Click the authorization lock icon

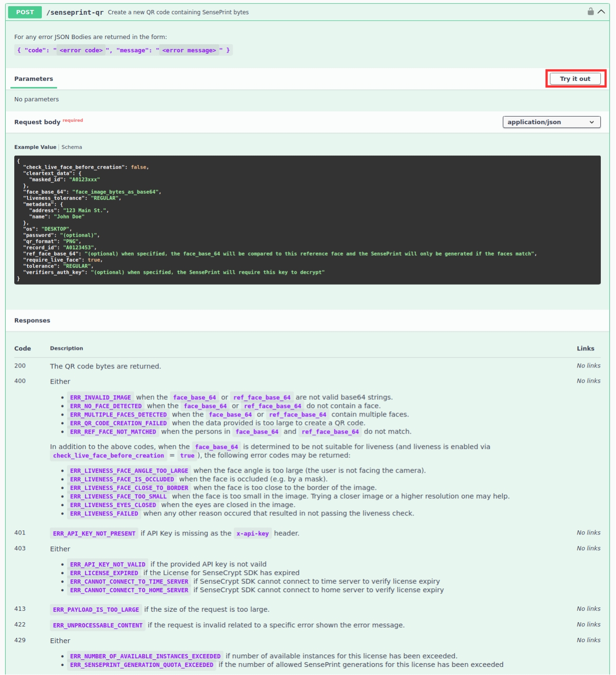590,11
